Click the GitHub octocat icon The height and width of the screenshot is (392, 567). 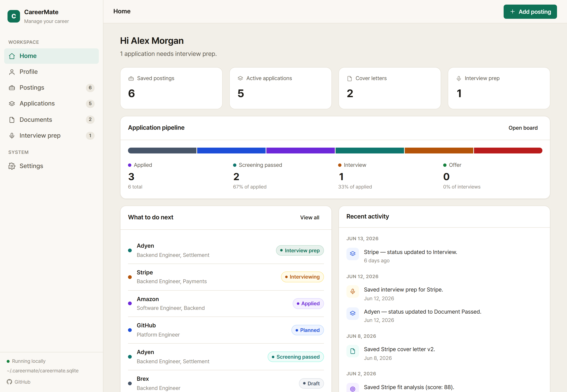click(x=9, y=382)
